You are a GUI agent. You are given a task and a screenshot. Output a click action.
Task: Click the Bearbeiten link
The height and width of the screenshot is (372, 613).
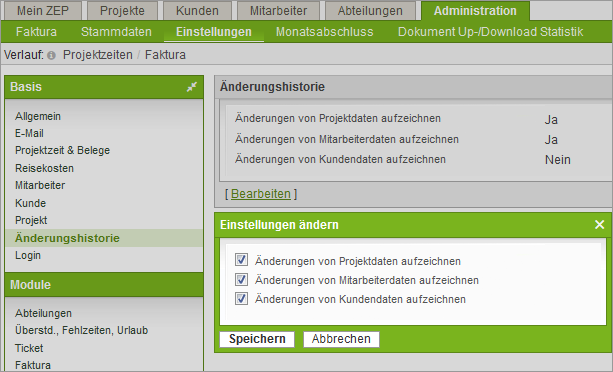click(261, 194)
